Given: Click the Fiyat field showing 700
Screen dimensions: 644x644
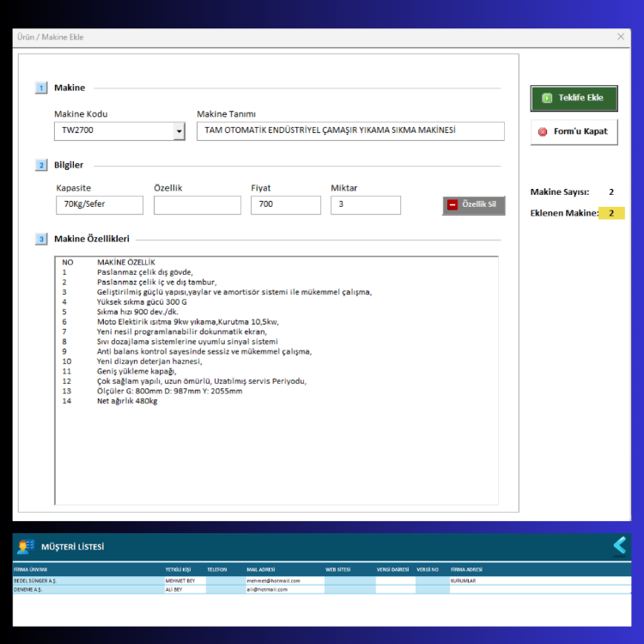Looking at the screenshot, I should tap(286, 204).
